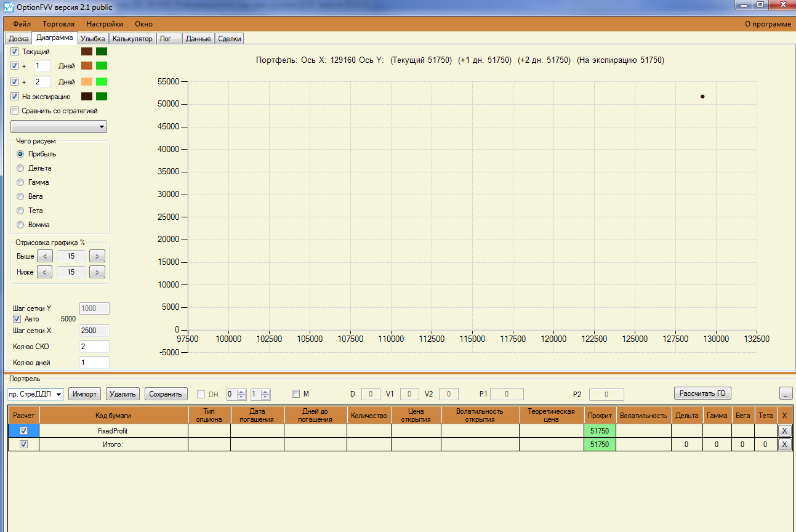Switch to the Калькулятор tab

click(x=132, y=39)
